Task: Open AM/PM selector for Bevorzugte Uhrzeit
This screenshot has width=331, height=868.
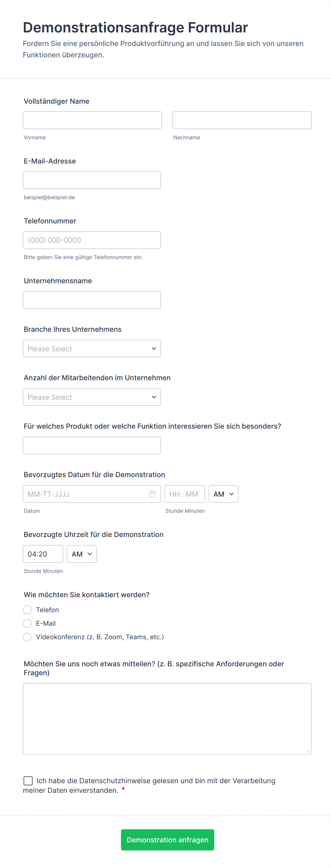Action: point(82,554)
